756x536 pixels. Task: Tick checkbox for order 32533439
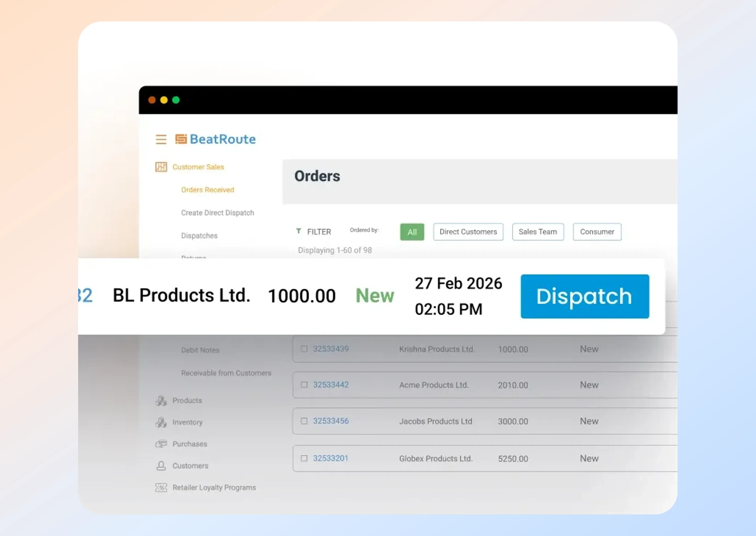(304, 349)
